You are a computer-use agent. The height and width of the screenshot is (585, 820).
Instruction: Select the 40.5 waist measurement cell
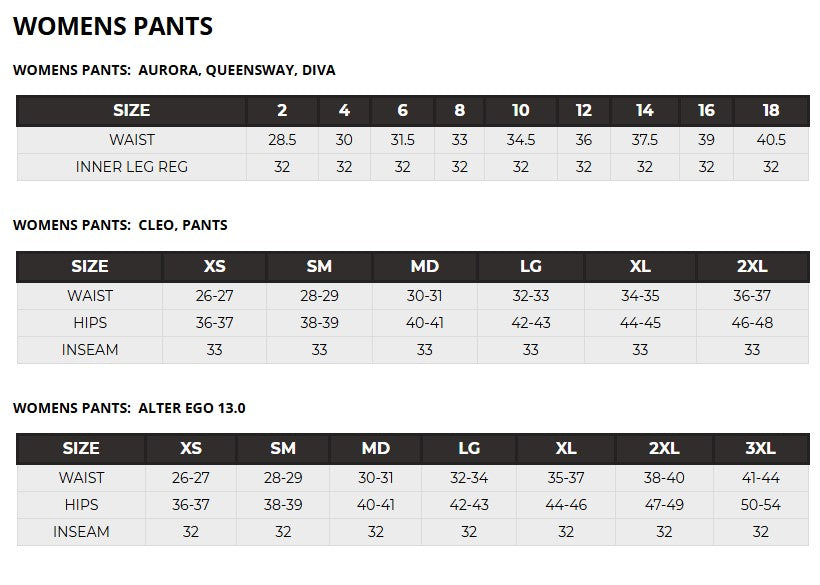(x=770, y=140)
